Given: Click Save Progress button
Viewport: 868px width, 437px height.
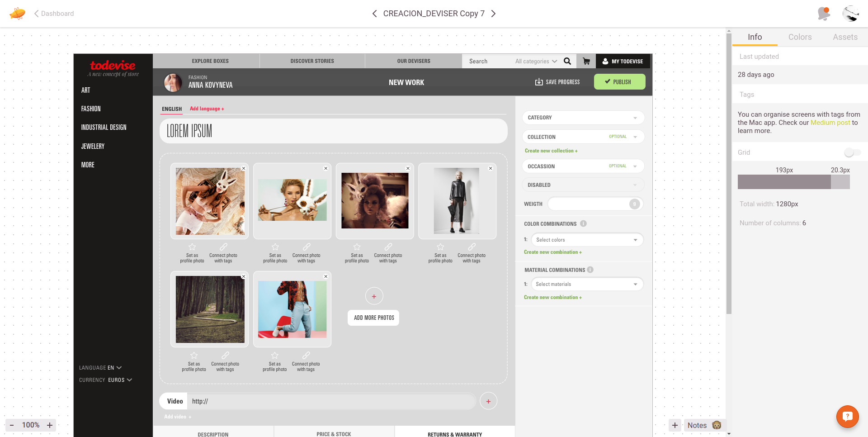Looking at the screenshot, I should [x=557, y=82].
